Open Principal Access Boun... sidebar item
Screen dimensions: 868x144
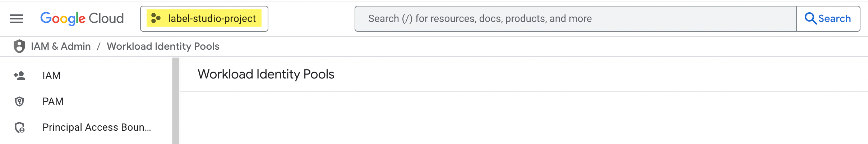(x=97, y=127)
